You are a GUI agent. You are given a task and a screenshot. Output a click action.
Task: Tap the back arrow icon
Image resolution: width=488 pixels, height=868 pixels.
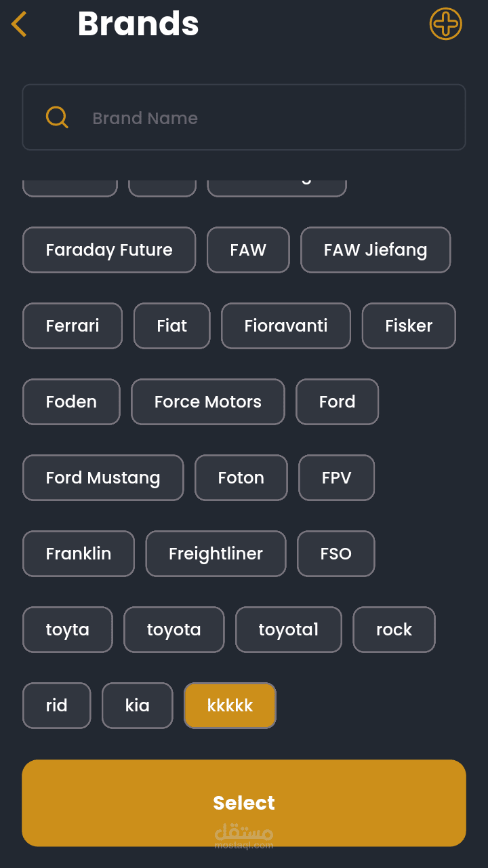[x=19, y=24]
